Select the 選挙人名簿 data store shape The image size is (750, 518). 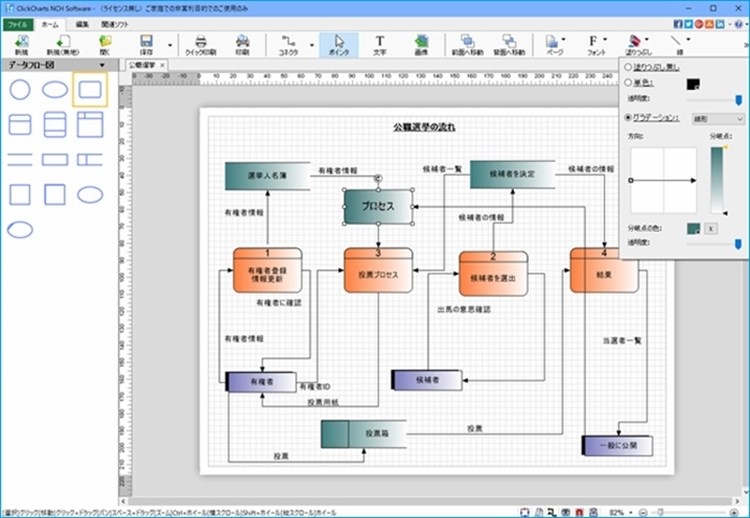click(267, 176)
